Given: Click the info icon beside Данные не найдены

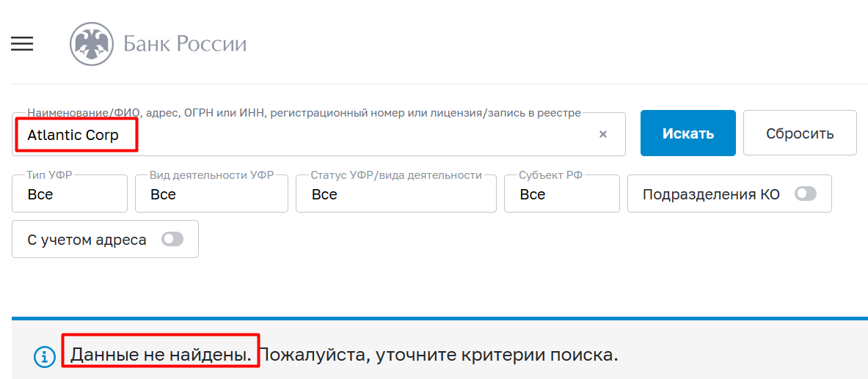Looking at the screenshot, I should pyautogui.click(x=45, y=356).
